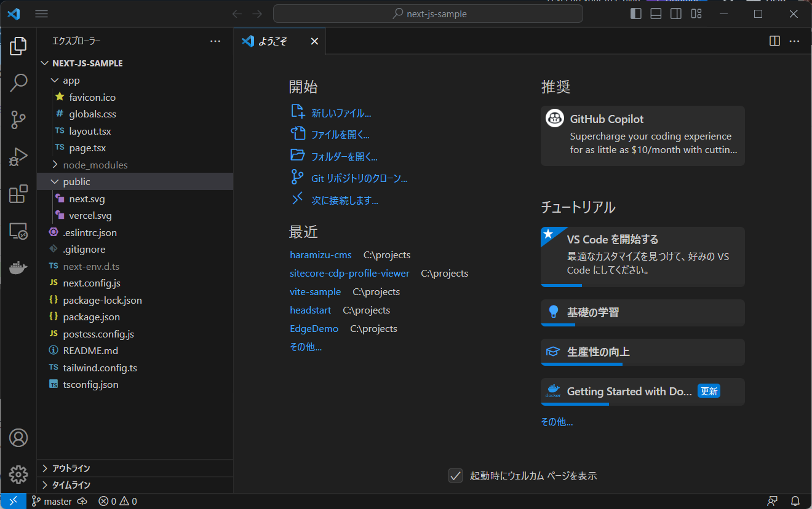Split the editor to the right
This screenshot has width=812, height=509.
click(774, 41)
